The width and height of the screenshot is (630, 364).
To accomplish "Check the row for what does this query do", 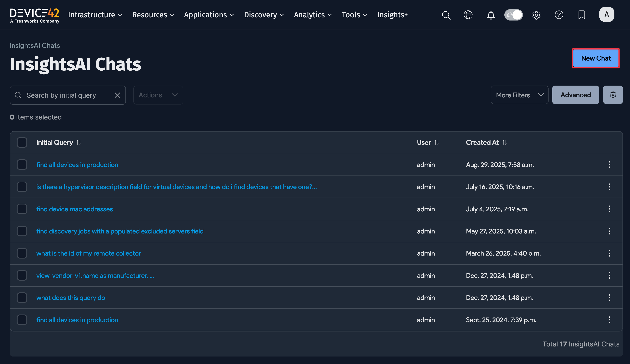I will click(x=22, y=298).
